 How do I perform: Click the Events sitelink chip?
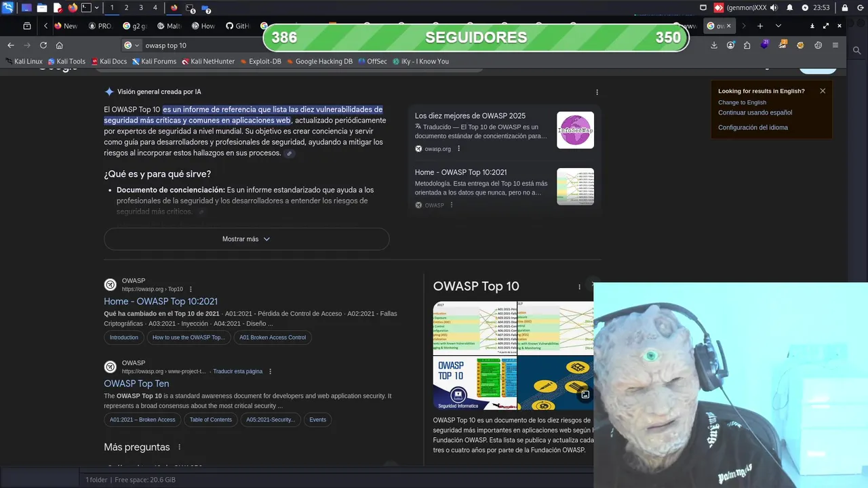pos(317,420)
